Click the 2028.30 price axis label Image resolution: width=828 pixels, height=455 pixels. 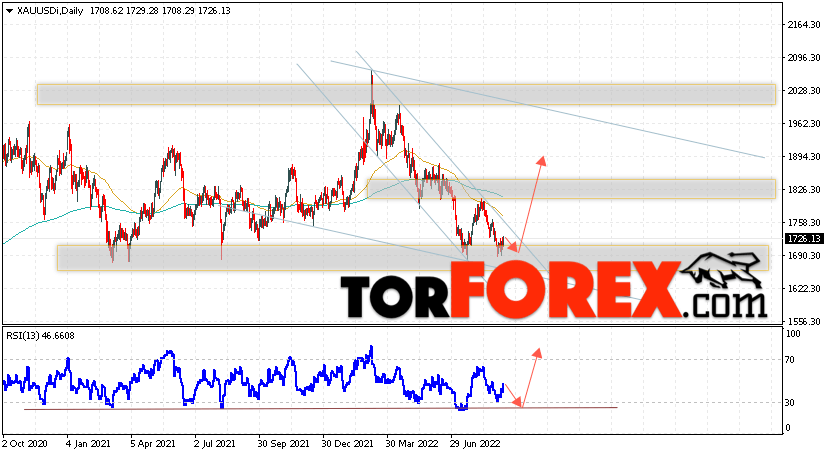(804, 91)
